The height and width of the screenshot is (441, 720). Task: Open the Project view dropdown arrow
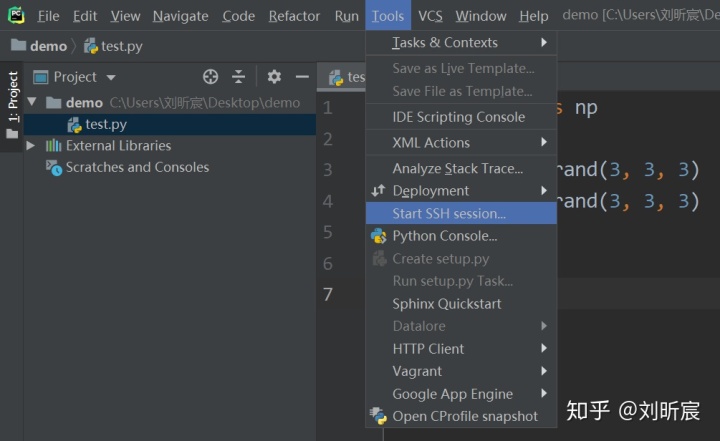[x=111, y=77]
